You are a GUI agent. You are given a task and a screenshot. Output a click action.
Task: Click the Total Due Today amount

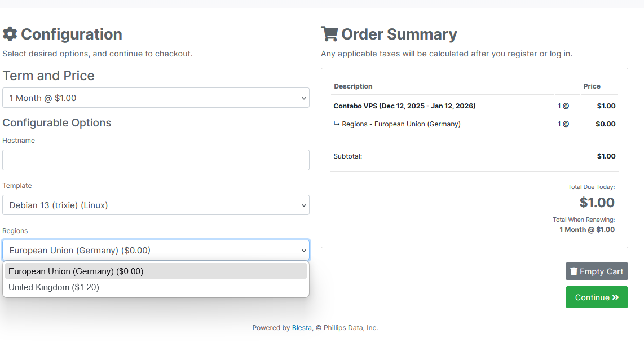click(x=597, y=202)
